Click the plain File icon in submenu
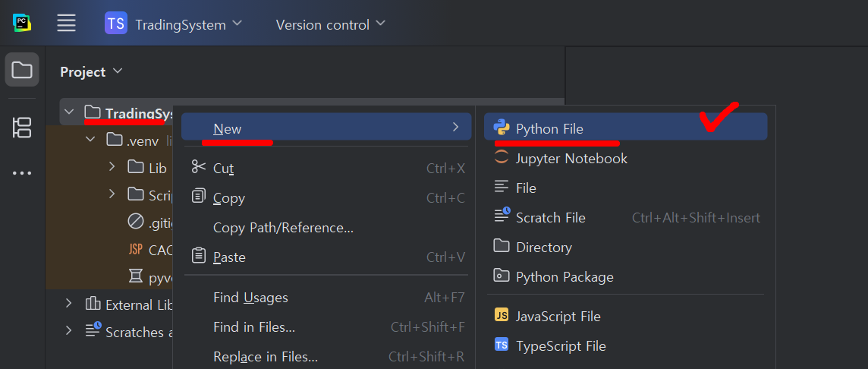 point(502,187)
